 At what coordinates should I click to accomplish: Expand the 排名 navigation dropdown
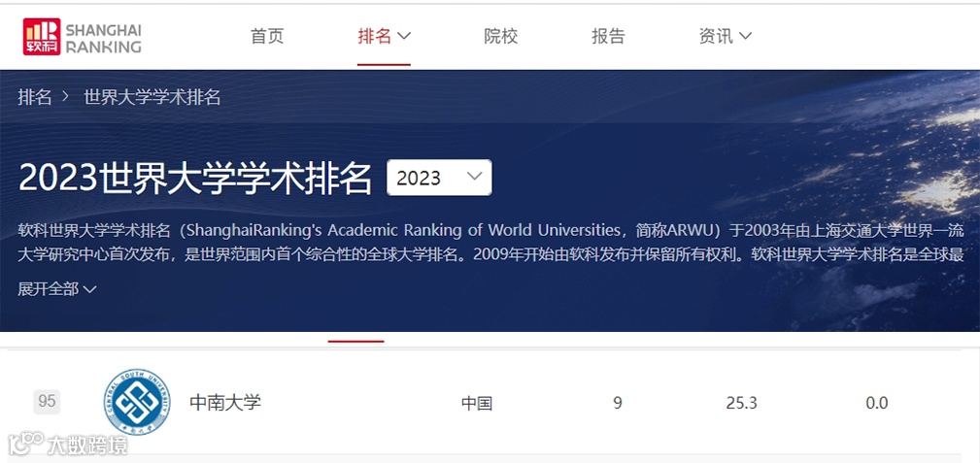[384, 36]
